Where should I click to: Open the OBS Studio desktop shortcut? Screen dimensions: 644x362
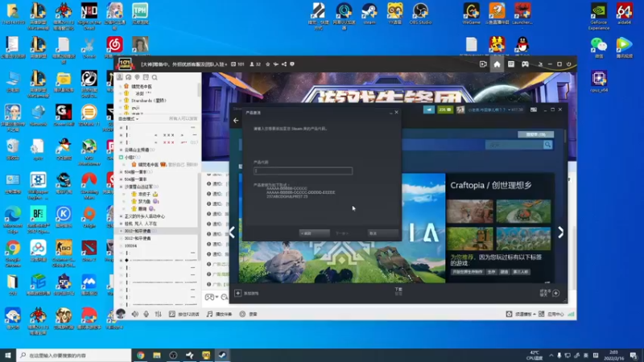pyautogui.click(x=420, y=14)
